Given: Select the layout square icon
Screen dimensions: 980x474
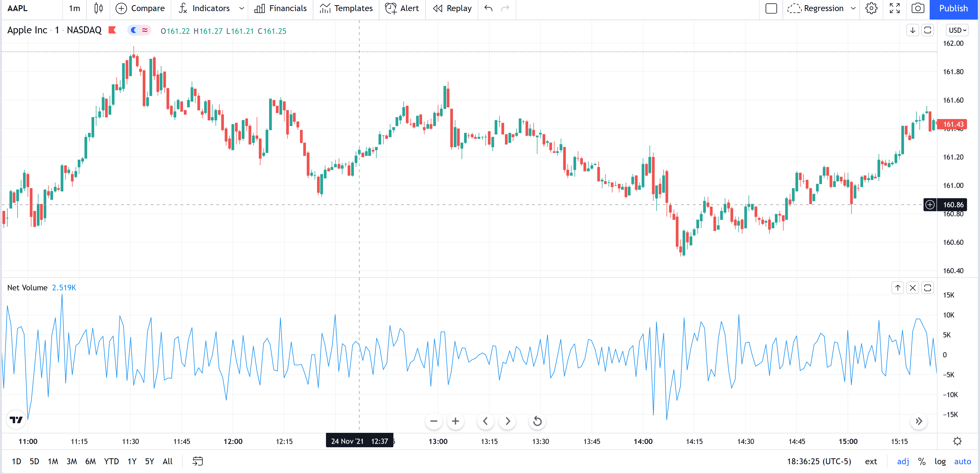Looking at the screenshot, I should pyautogui.click(x=771, y=8).
